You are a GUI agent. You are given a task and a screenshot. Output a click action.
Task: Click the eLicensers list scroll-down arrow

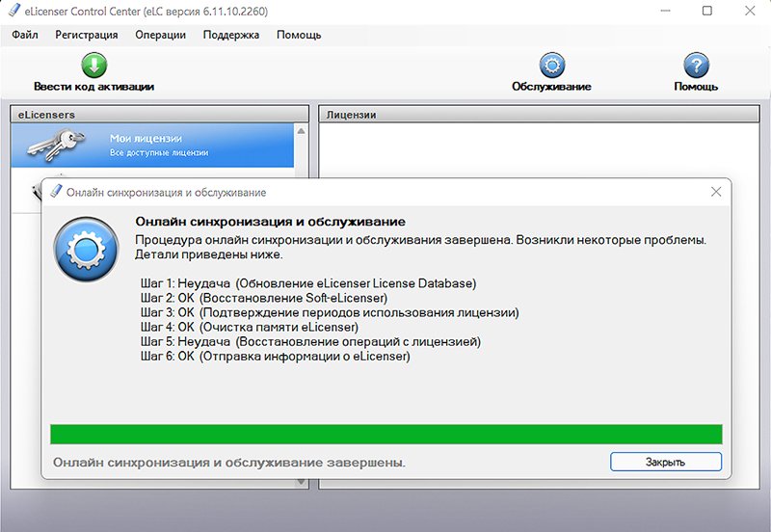(x=301, y=482)
